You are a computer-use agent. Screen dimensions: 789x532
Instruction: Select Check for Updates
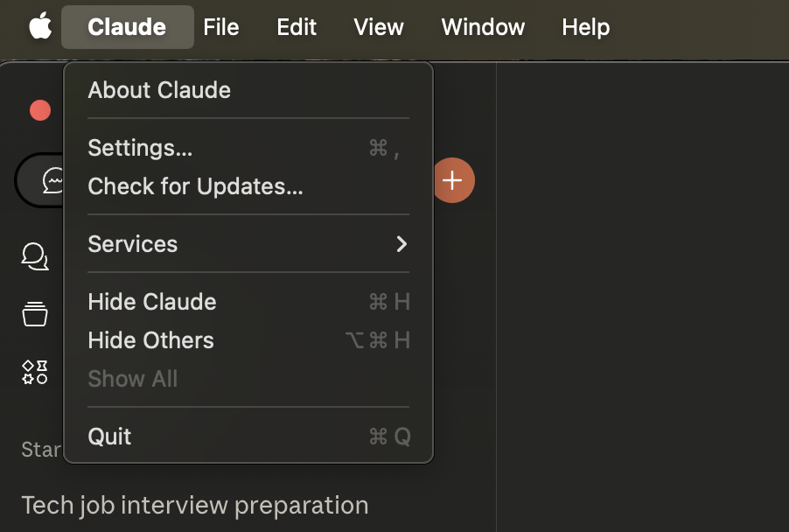pos(194,186)
